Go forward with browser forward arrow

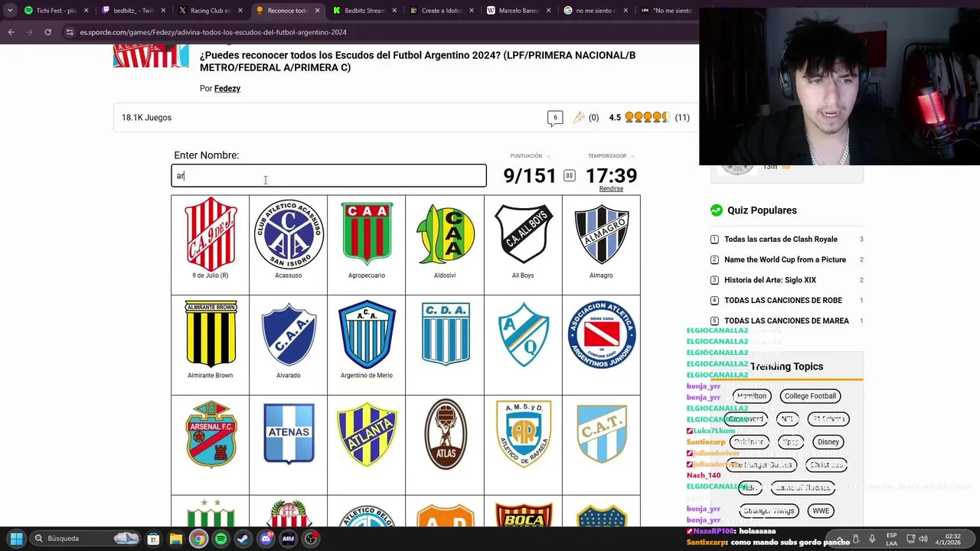[x=29, y=32]
